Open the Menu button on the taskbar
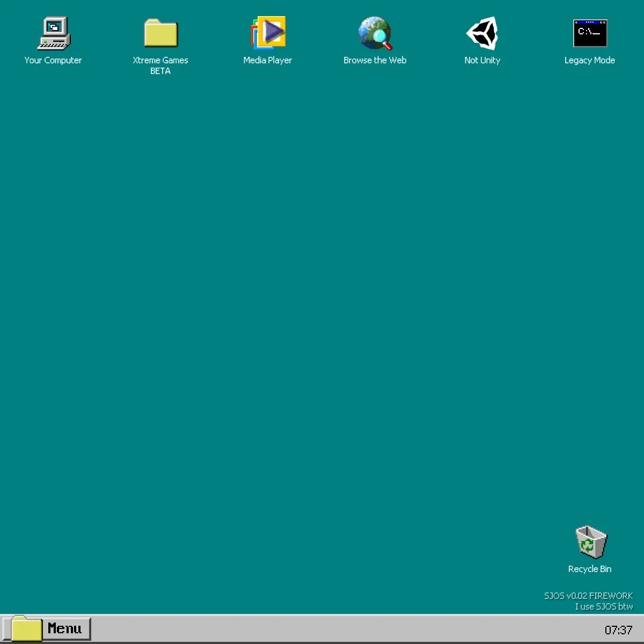This screenshot has height=644, width=644. tap(64, 628)
